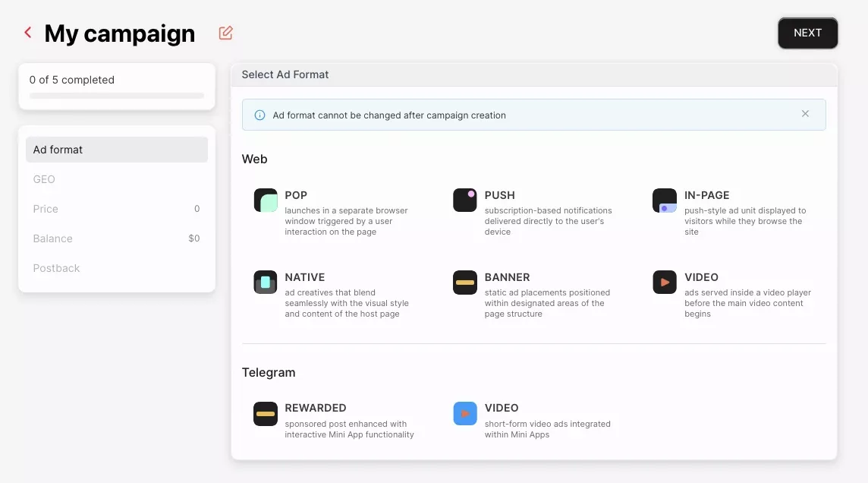Click the POP description text
This screenshot has width=868, height=483.
pyautogui.click(x=347, y=221)
